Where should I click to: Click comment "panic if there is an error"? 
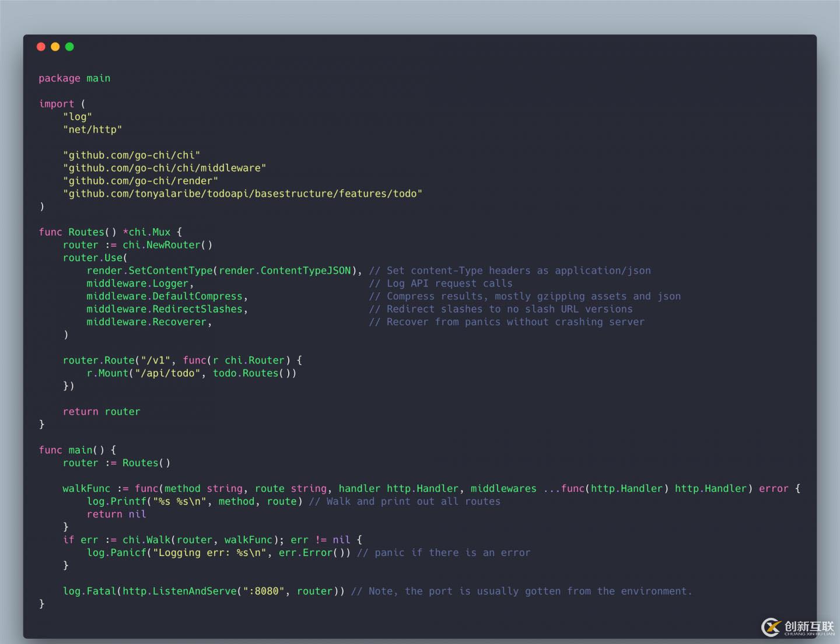[x=444, y=553]
